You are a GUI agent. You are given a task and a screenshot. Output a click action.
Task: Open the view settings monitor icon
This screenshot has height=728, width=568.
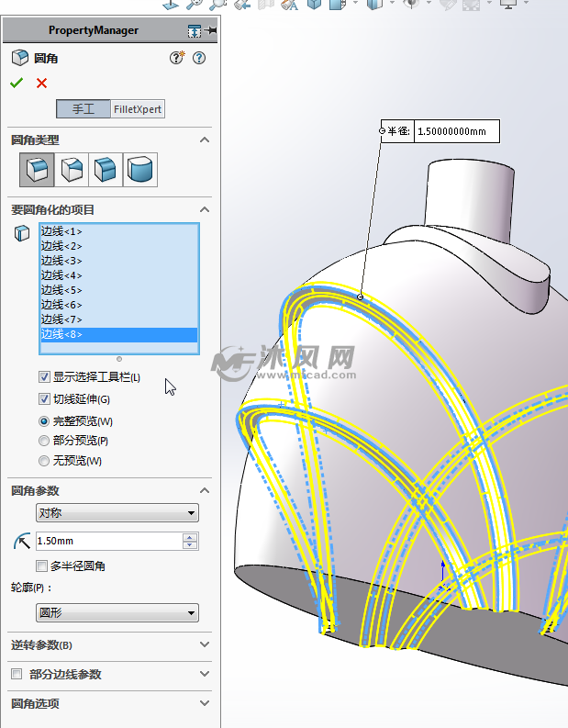pos(508,5)
